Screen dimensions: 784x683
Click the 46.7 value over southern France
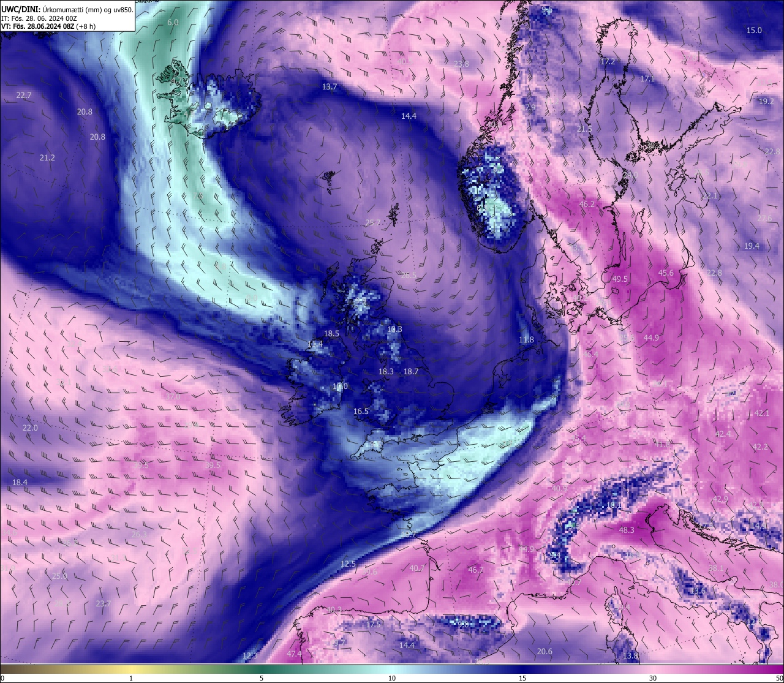coord(476,570)
